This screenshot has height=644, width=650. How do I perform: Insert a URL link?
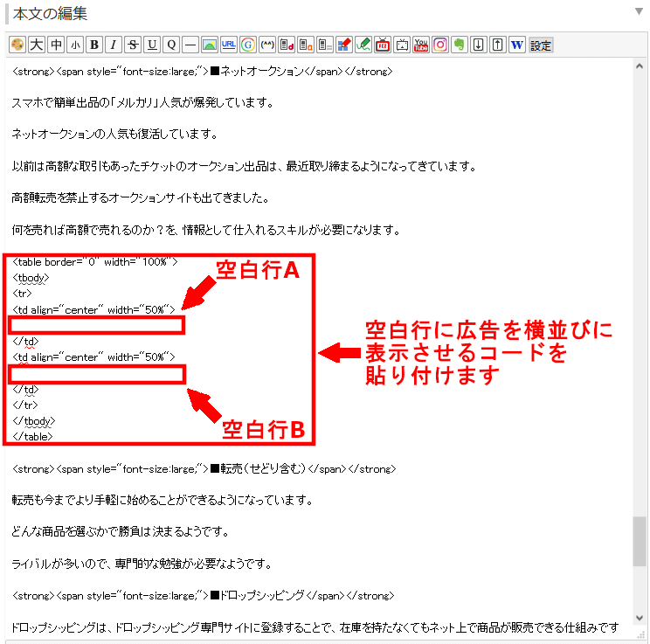[x=229, y=45]
